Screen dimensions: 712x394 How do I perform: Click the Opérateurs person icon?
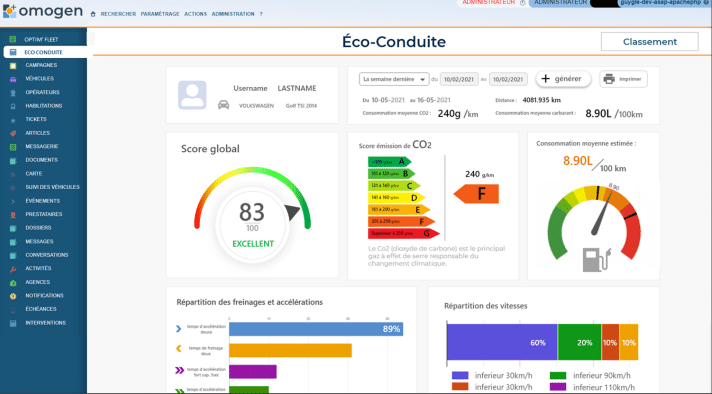tap(13, 93)
